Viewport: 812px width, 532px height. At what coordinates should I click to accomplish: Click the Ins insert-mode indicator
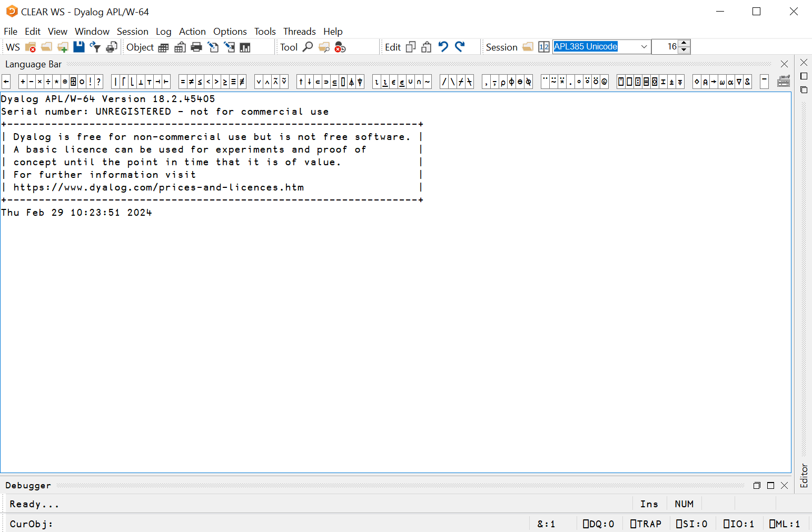click(649, 504)
